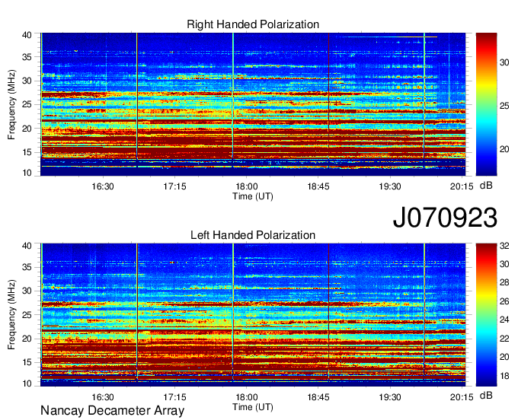The height and width of the screenshot is (420, 518).
Task: Click the 25 MHz label on top plot axis
Action: pyautogui.click(x=27, y=104)
